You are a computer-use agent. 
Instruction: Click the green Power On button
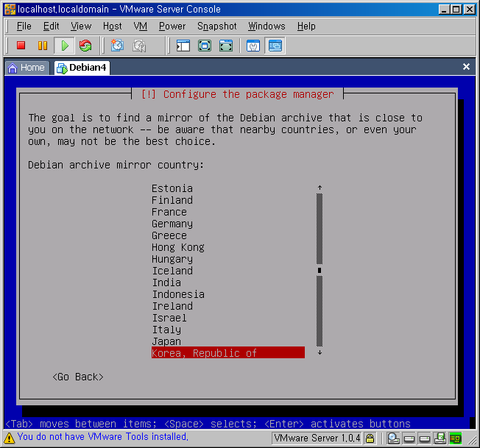click(64, 46)
